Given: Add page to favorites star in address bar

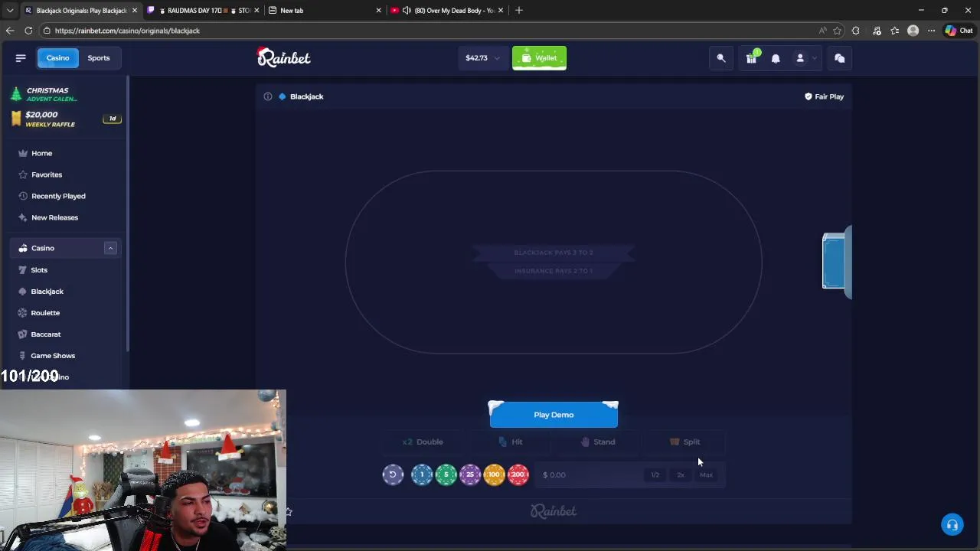Looking at the screenshot, I should click(837, 31).
